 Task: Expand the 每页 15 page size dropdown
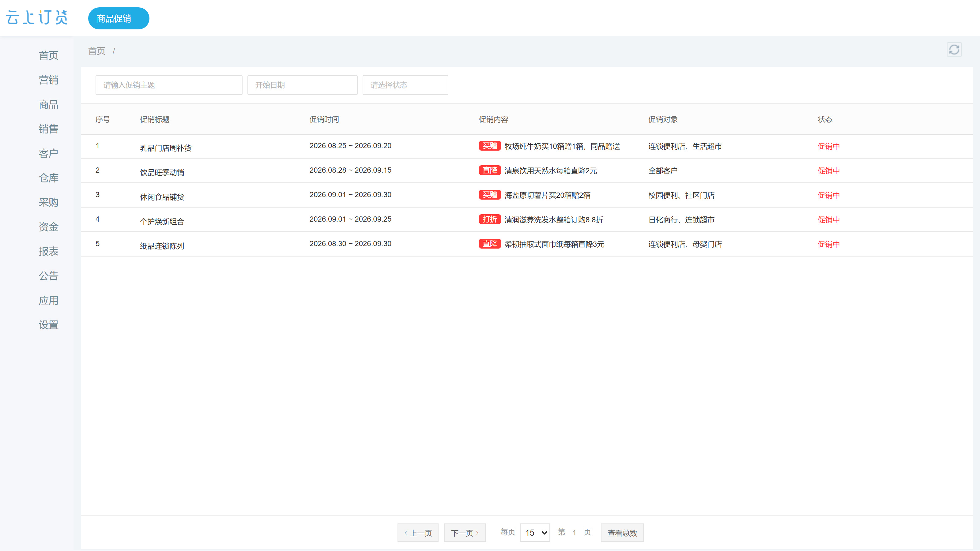[535, 533]
